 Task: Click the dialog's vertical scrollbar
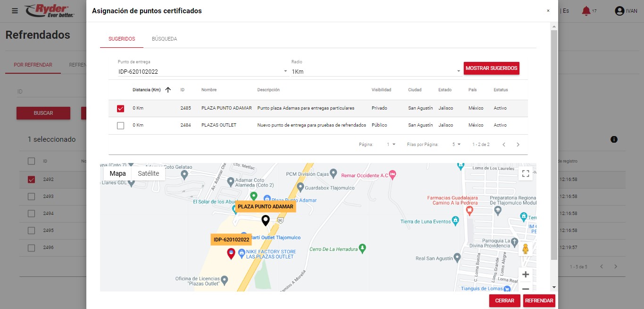coord(554,142)
